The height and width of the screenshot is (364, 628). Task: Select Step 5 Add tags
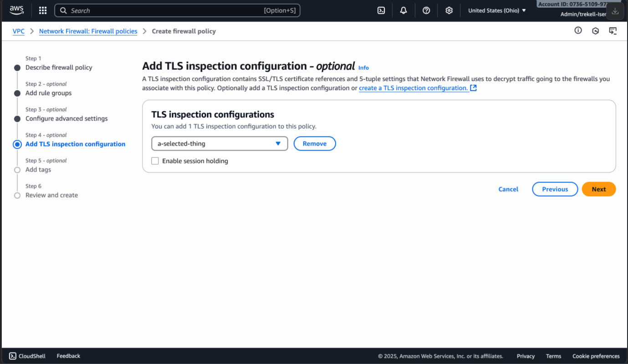(38, 169)
